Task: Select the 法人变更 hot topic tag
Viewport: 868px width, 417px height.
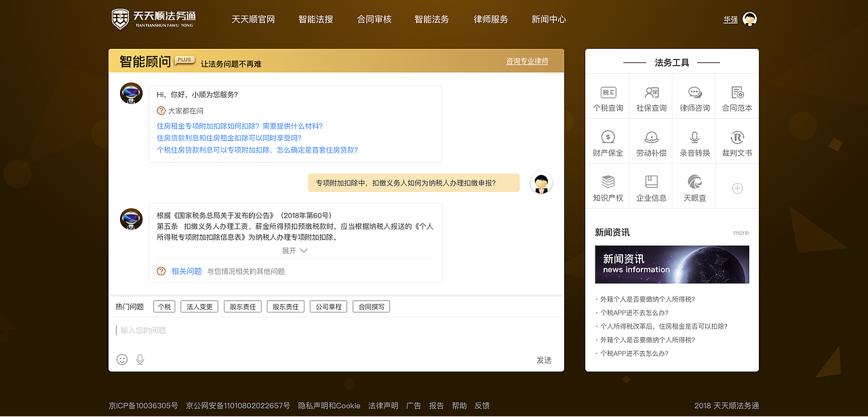Action: pyautogui.click(x=199, y=306)
